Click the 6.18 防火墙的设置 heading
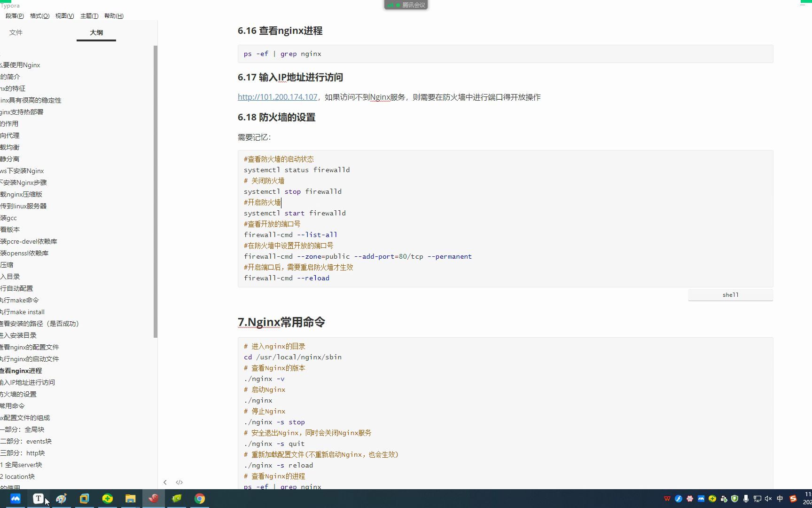 coord(277,117)
